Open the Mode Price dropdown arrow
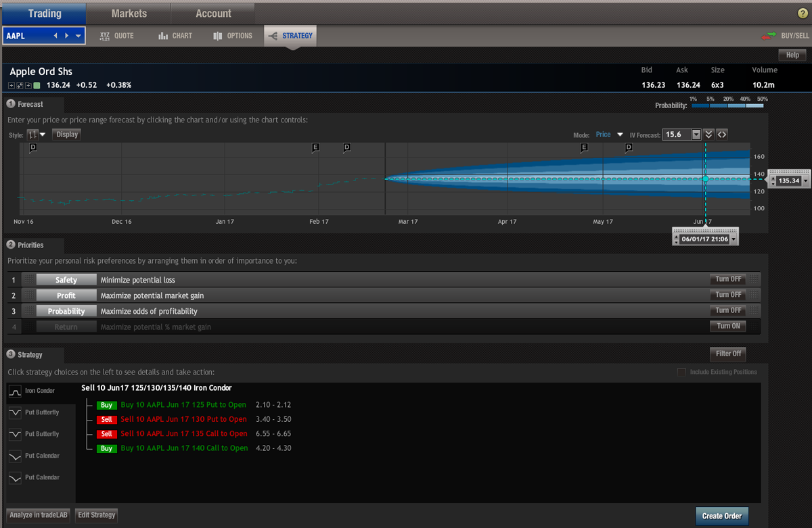 (619, 135)
